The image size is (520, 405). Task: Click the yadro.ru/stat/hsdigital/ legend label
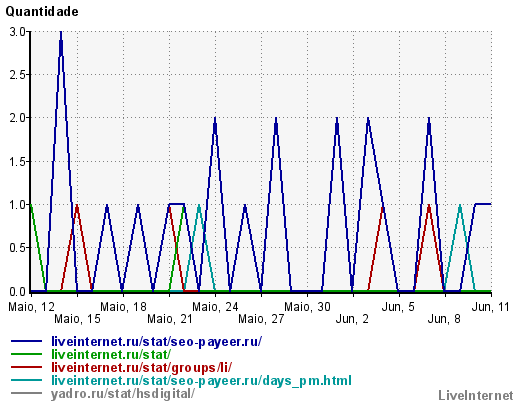pyautogui.click(x=123, y=394)
